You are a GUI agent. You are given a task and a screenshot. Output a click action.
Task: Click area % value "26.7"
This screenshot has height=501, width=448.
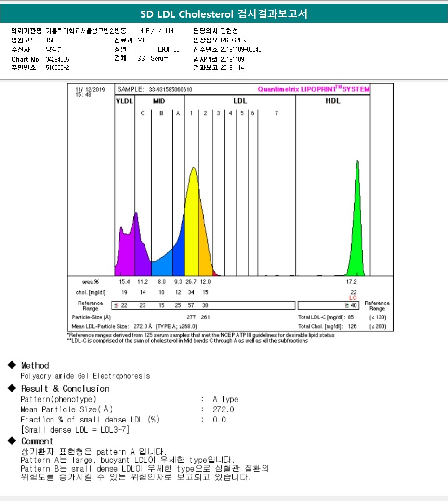(191, 282)
